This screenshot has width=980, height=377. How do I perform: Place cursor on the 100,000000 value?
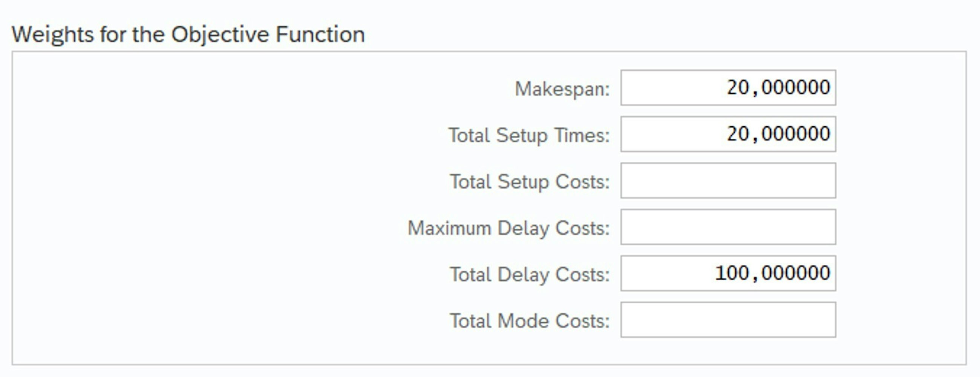(x=772, y=273)
